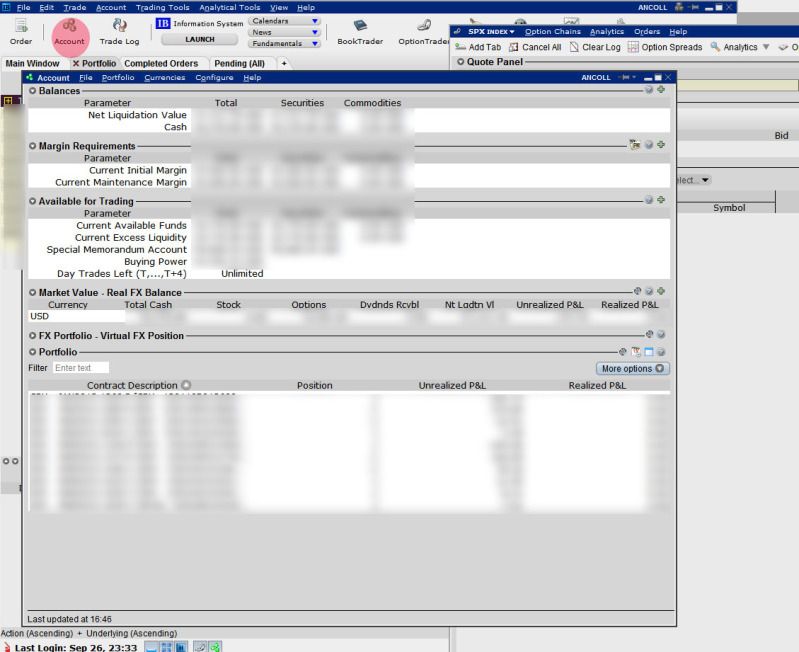
Task: Click the Unrealized P&L portfolio column header
Action: pos(452,386)
